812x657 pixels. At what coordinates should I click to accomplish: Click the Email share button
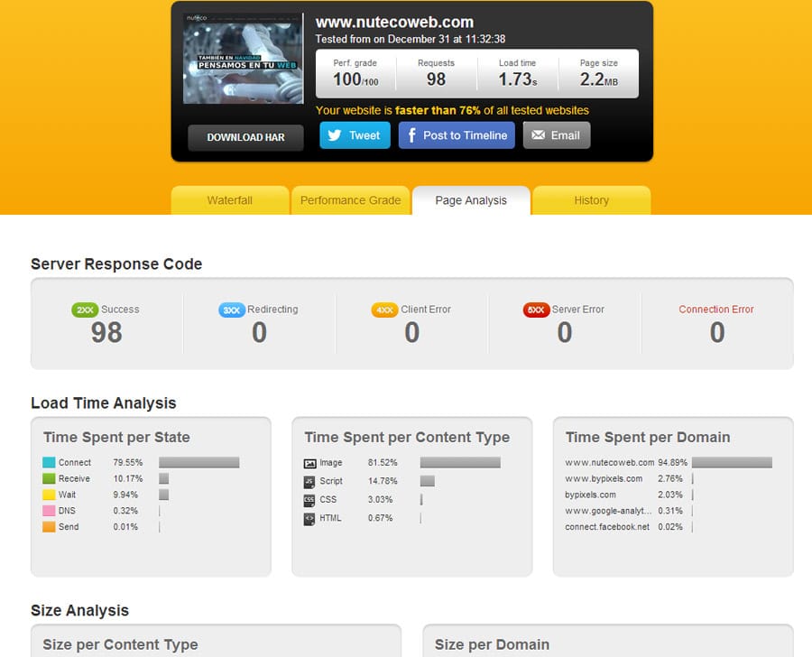[x=557, y=135]
